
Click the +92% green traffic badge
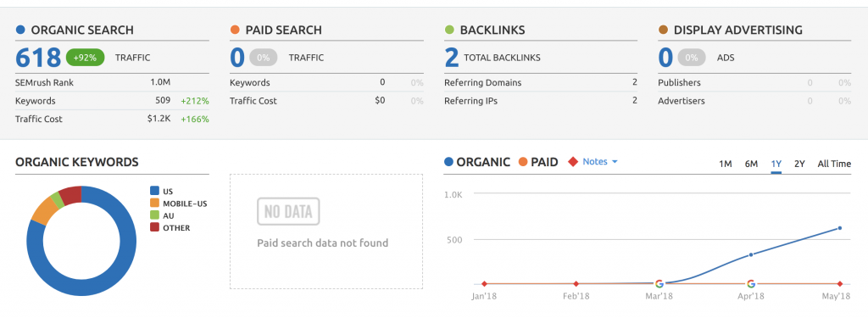coord(86,57)
